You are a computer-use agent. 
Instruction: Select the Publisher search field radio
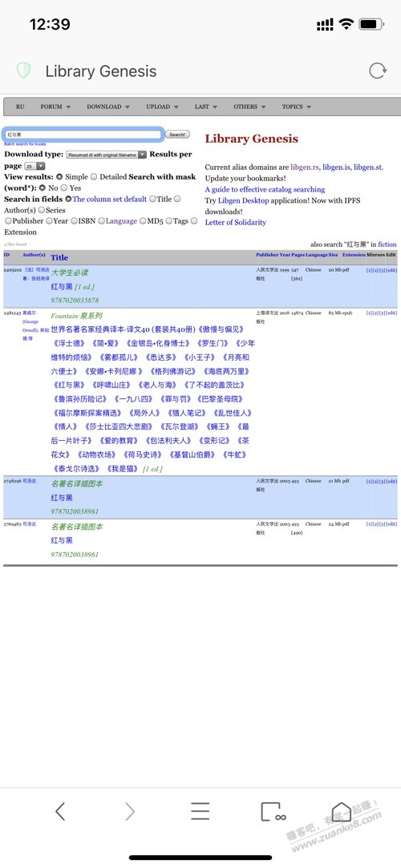tap(8, 221)
